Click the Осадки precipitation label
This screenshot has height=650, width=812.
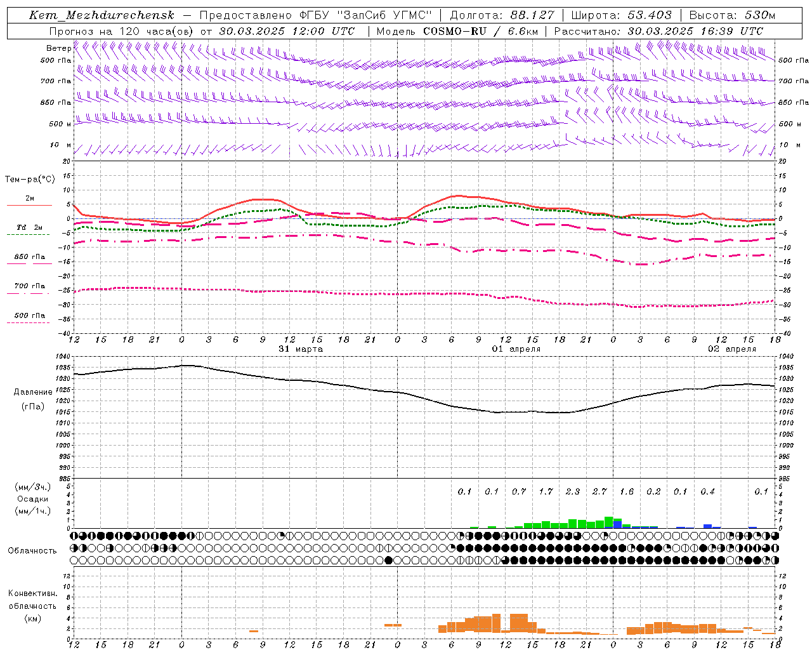tap(33, 499)
